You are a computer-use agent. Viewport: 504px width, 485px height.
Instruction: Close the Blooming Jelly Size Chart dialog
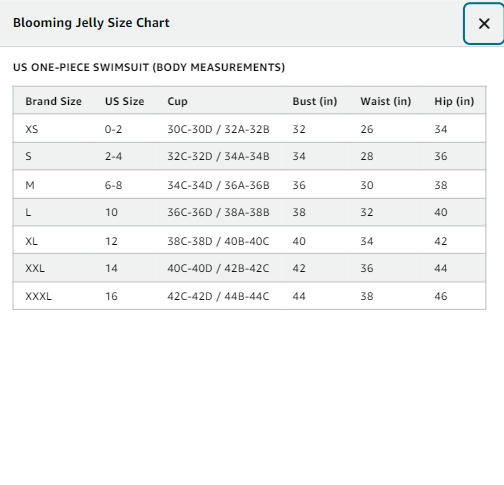pos(484,24)
